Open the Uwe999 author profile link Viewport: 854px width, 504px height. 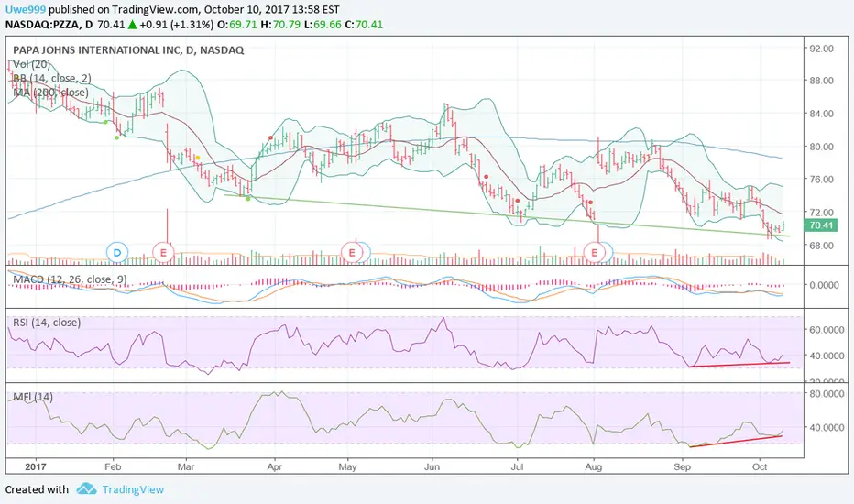(x=25, y=10)
